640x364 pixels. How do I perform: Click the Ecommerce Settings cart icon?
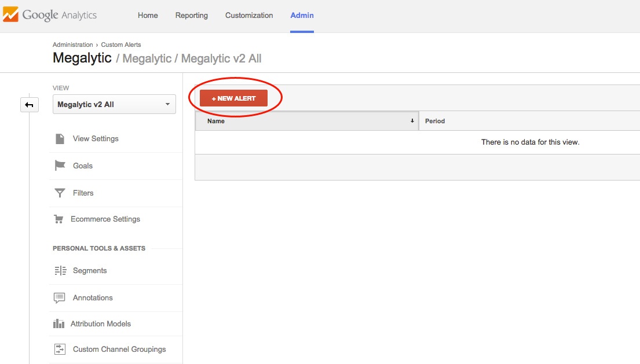58,219
